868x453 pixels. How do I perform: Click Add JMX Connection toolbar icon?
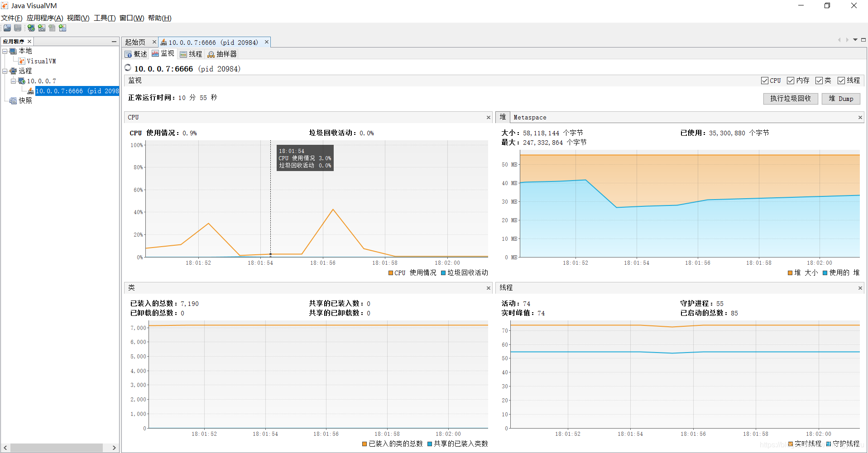pos(42,28)
